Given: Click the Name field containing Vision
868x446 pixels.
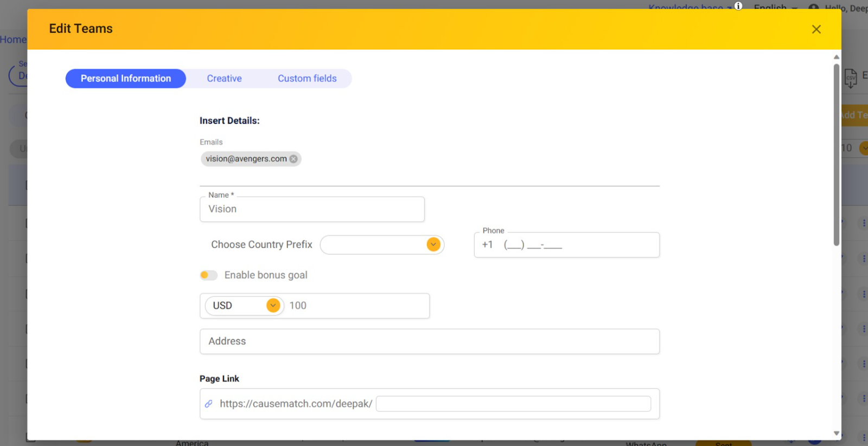Looking at the screenshot, I should click(x=312, y=209).
